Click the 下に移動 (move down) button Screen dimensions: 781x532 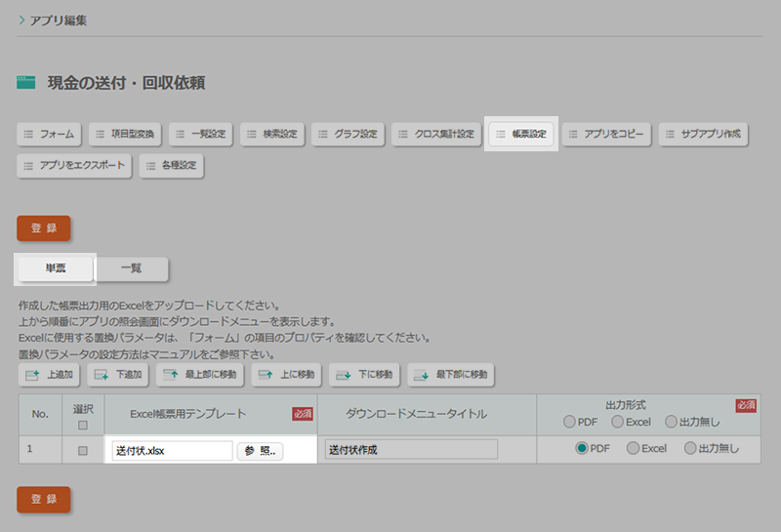click(x=365, y=374)
